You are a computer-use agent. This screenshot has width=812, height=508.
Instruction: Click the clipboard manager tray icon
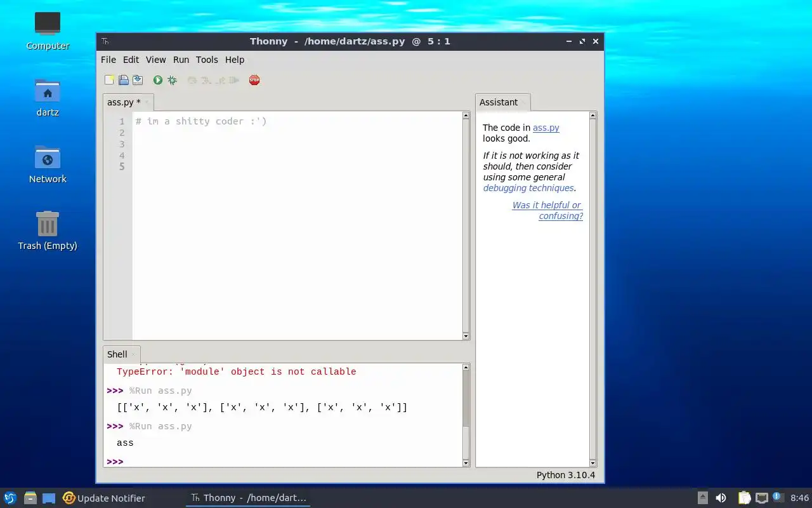[x=744, y=498]
